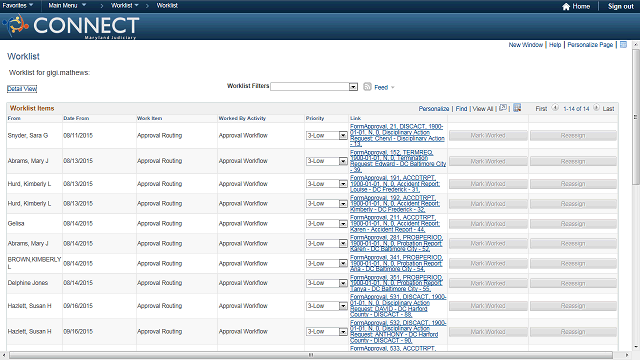640x360 pixels.
Task: Open the Main Menu dropdown
Action: point(67,5)
